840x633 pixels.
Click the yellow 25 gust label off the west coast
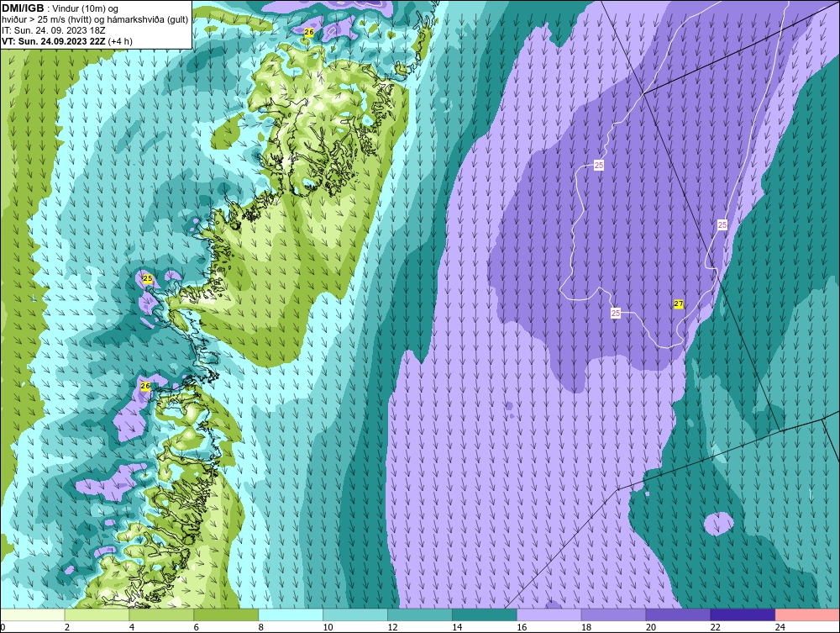(147, 279)
